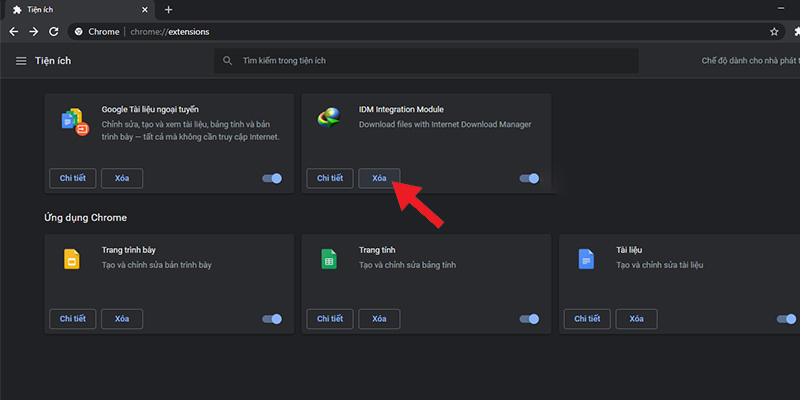Open the hamburger menu beside Tiện ích
This screenshot has width=800, height=400.
click(x=21, y=61)
